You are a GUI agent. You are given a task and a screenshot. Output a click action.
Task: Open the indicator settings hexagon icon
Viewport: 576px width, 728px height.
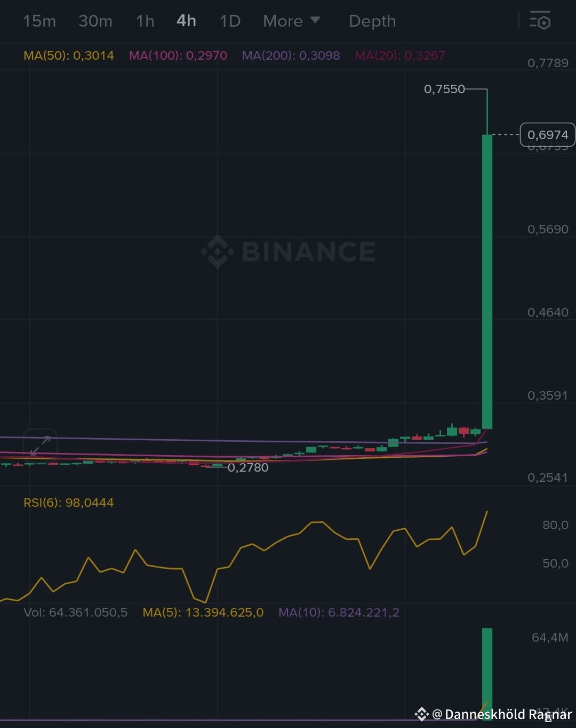pyautogui.click(x=540, y=21)
